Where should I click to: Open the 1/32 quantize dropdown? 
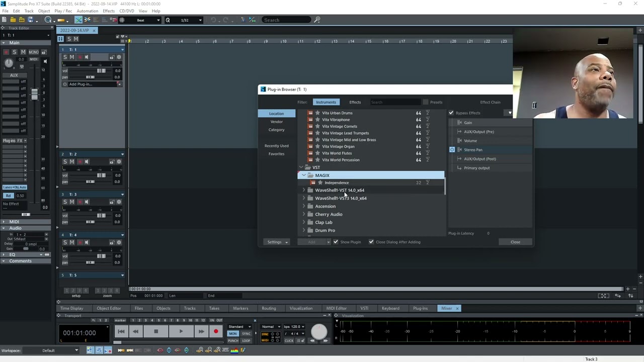[x=200, y=20]
